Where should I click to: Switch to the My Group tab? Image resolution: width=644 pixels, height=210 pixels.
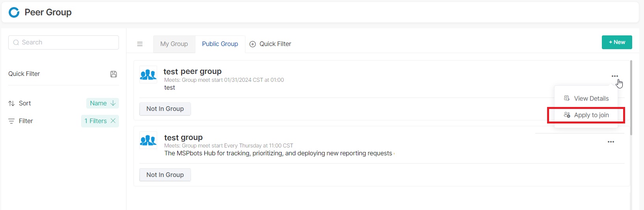tap(174, 44)
